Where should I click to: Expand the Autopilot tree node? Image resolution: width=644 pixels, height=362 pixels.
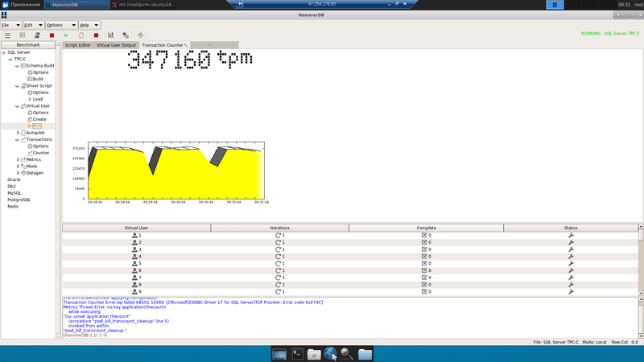pos(18,133)
